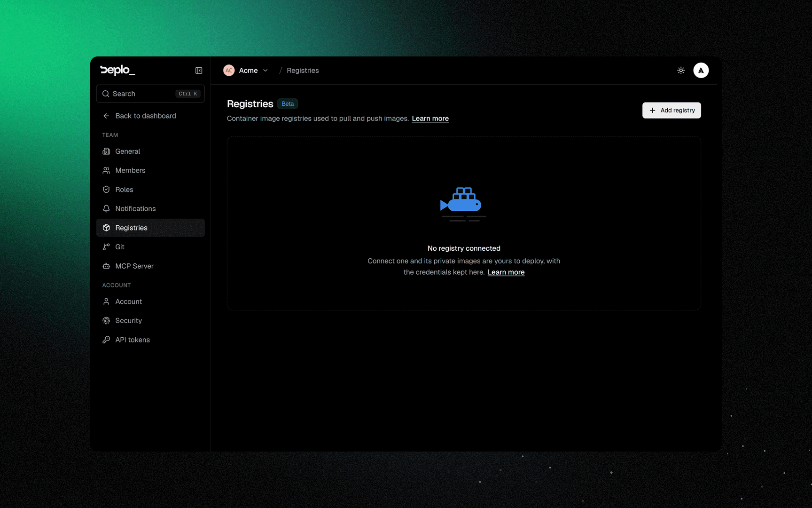Image resolution: width=812 pixels, height=508 pixels.
Task: Click the Registries breadcrumb
Action: pos(303,71)
